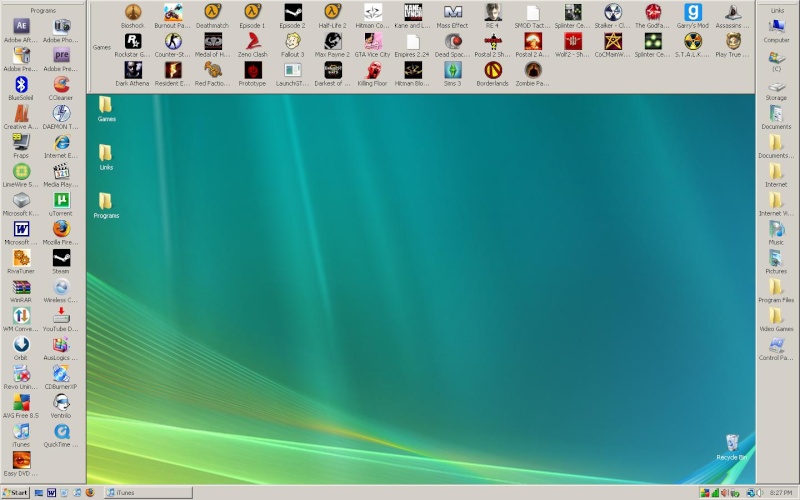Launch Fraps
The height and width of the screenshot is (500, 800).
point(21,146)
